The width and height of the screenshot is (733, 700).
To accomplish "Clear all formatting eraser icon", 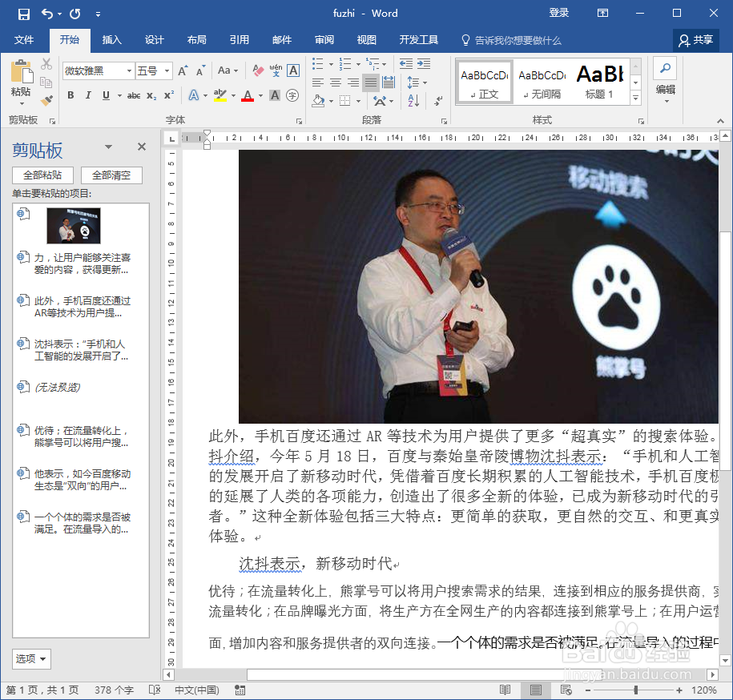I will point(258,71).
